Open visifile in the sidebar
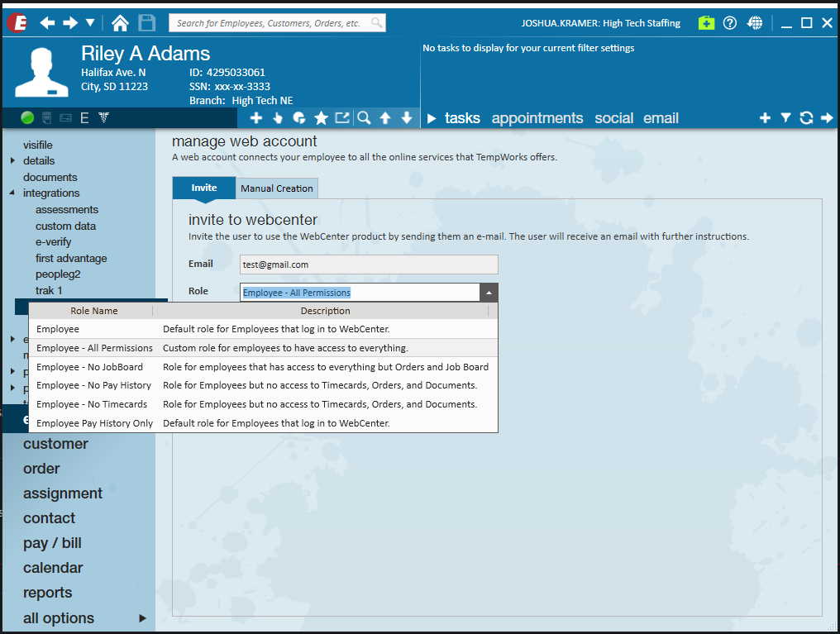The width and height of the screenshot is (840, 634). tap(37, 145)
